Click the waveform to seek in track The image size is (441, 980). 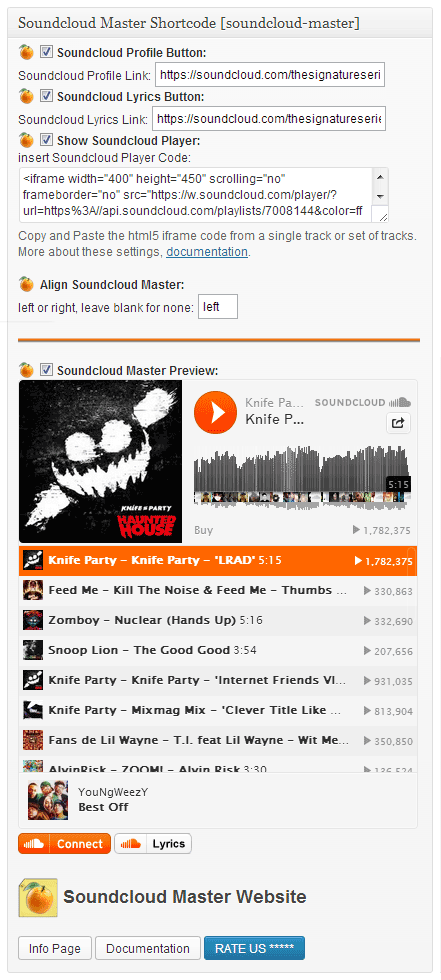click(302, 475)
